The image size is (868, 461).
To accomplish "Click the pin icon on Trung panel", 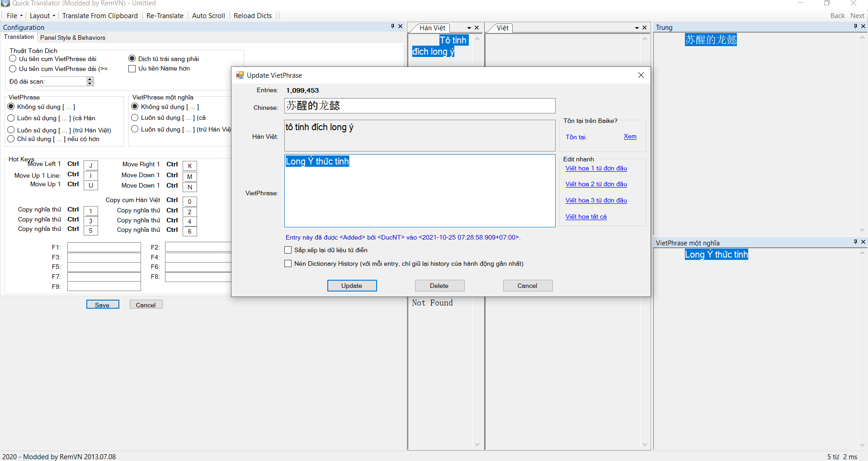I will pos(855,27).
